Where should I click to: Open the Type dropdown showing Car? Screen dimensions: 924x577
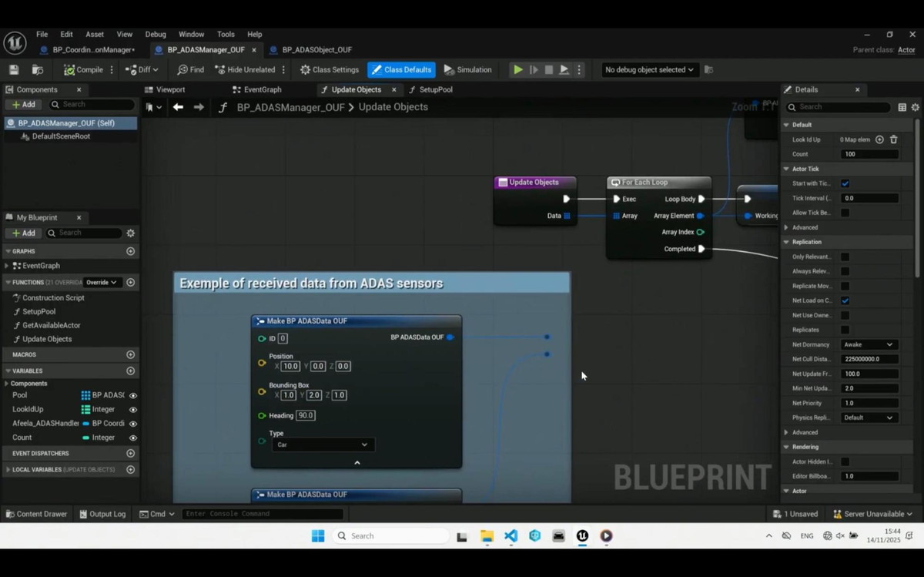pos(323,444)
